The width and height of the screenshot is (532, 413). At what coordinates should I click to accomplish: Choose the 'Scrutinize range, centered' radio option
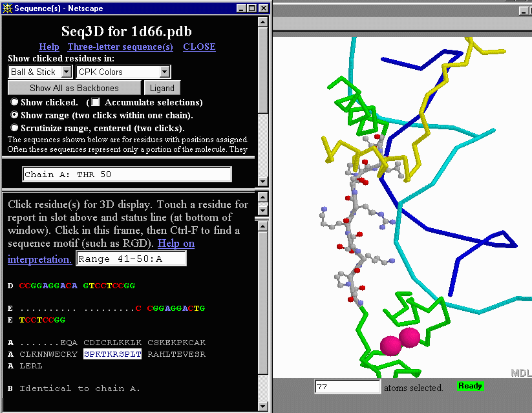coord(14,128)
